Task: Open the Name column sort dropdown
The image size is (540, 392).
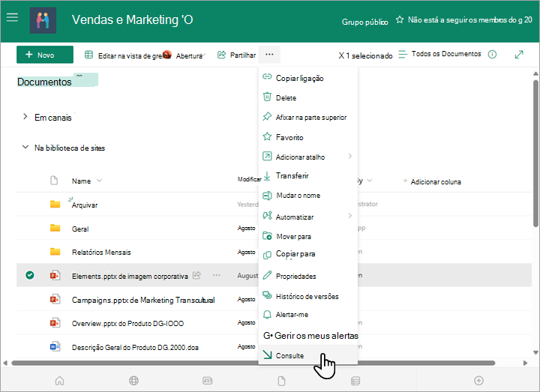Action: click(99, 181)
